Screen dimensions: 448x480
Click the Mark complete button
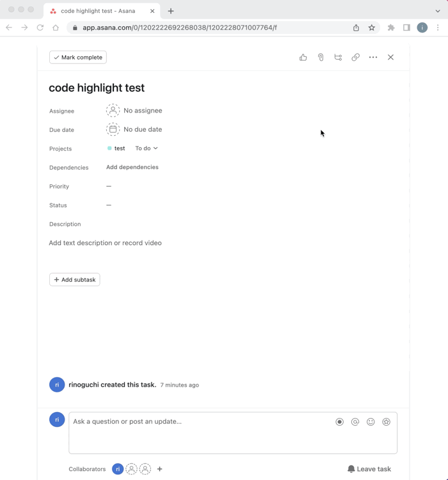[x=78, y=57]
